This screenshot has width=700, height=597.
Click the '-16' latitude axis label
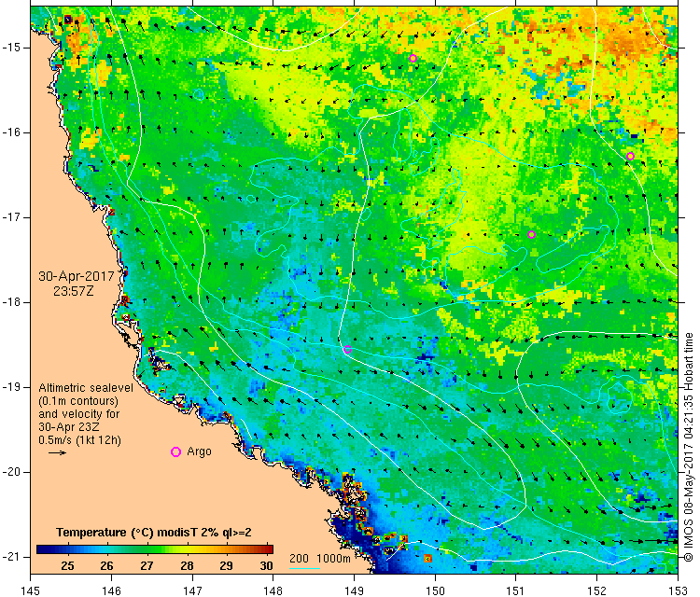pos(10,132)
